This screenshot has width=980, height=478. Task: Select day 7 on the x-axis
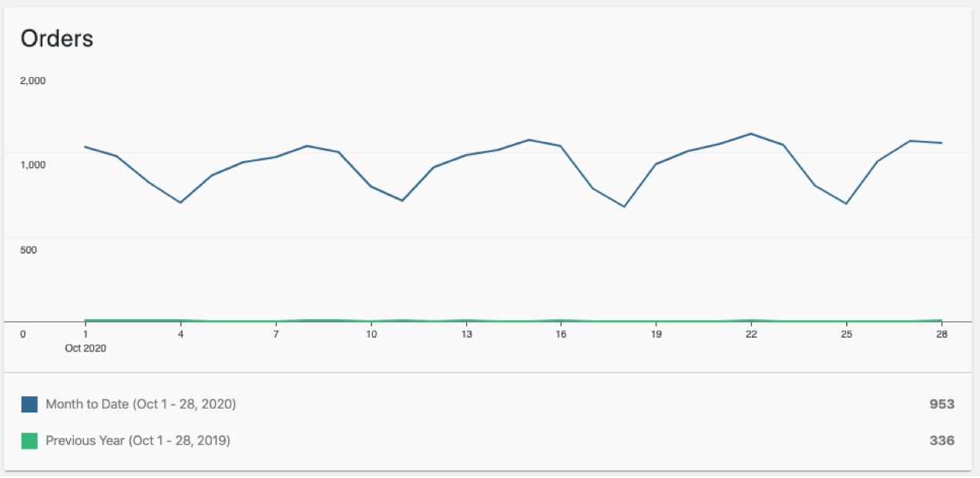click(x=276, y=334)
